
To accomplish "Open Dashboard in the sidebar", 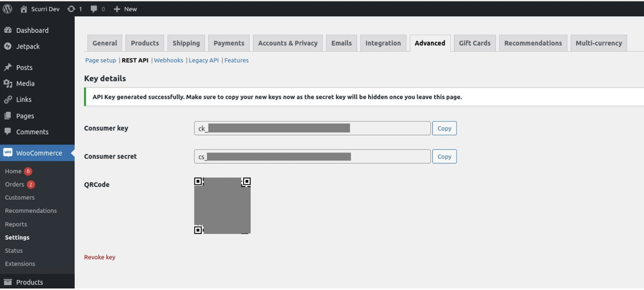I will [x=32, y=30].
